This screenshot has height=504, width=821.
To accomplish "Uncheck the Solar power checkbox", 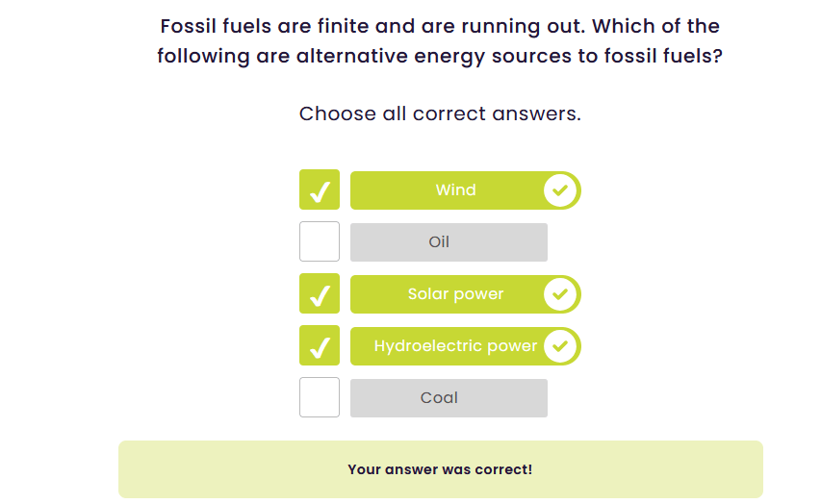I will 320,294.
